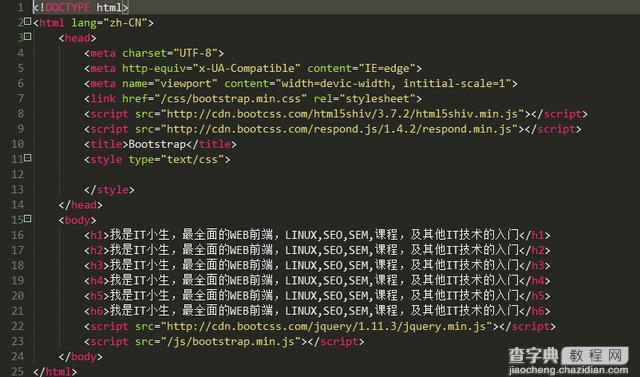
Task: Click the respond.min.js script URL
Action: (339, 129)
